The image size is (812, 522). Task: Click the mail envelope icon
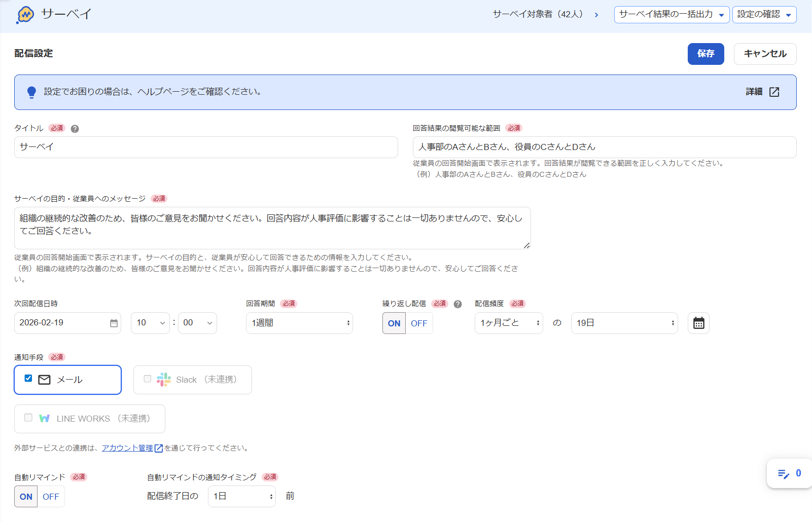45,380
